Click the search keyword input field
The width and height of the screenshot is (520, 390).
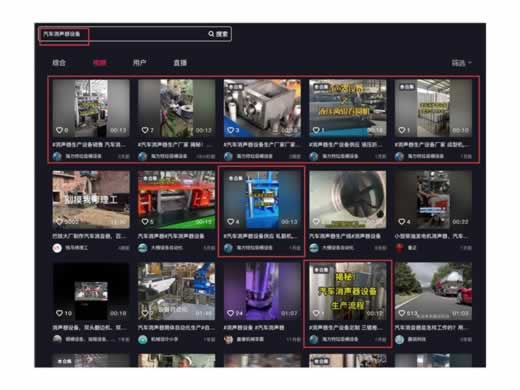(123, 34)
